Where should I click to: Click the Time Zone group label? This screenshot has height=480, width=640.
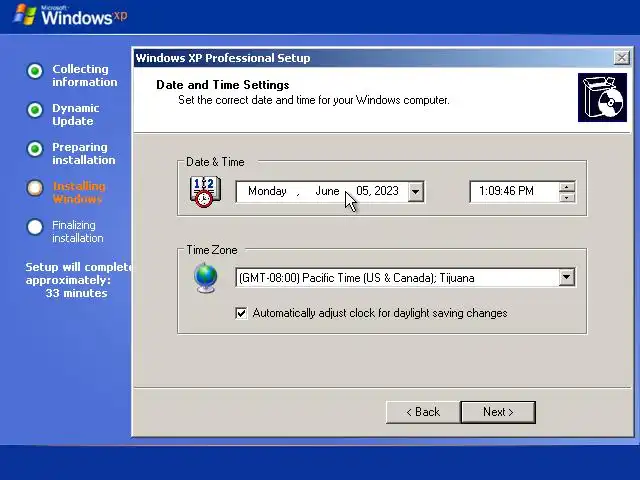coord(212,250)
